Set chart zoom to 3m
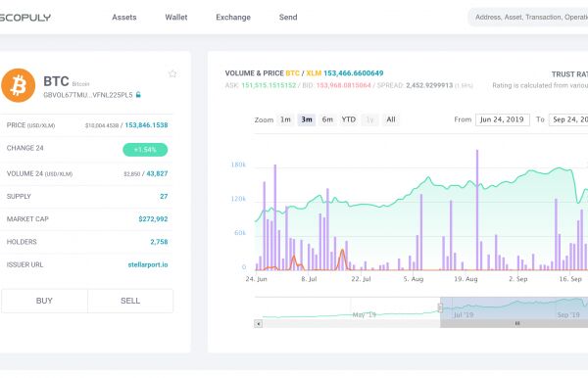The image size is (588, 378). coord(307,119)
